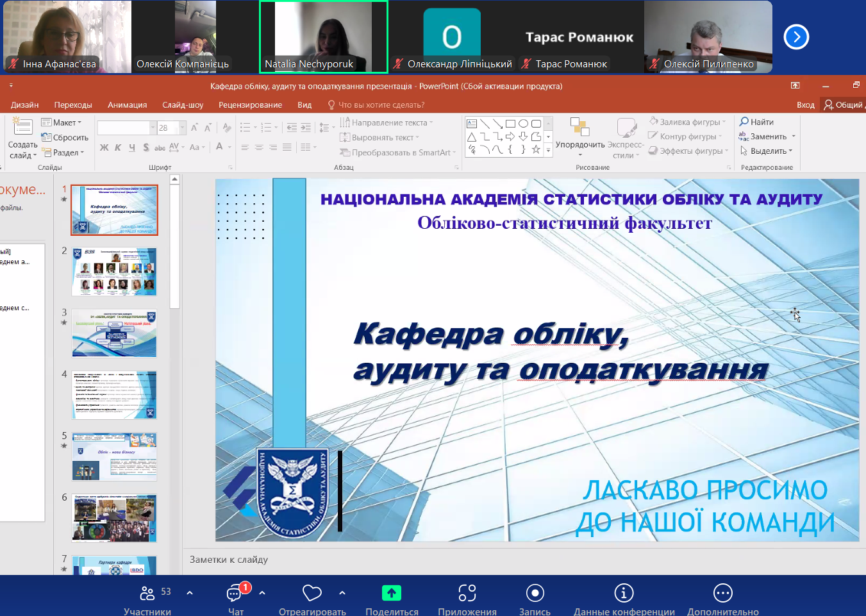866x616 pixels.
Task: Toggle italic К formatting
Action: (x=118, y=147)
